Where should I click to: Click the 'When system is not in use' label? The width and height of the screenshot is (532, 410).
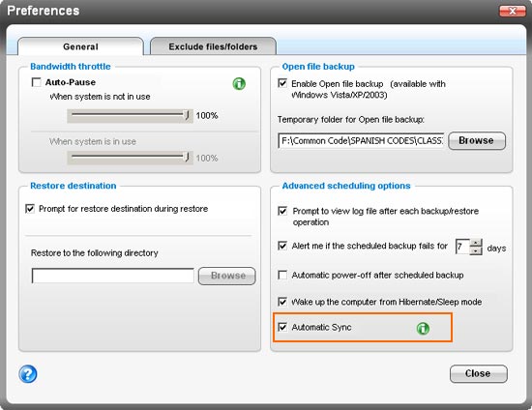click(x=100, y=97)
